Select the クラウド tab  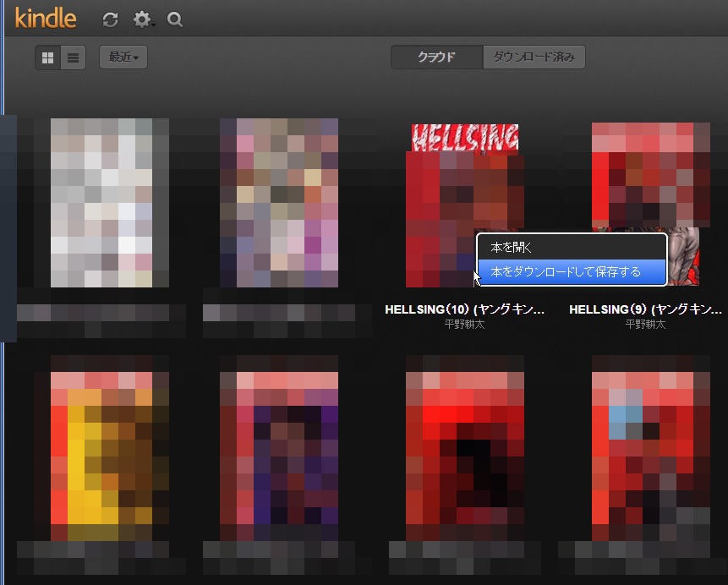(x=437, y=57)
